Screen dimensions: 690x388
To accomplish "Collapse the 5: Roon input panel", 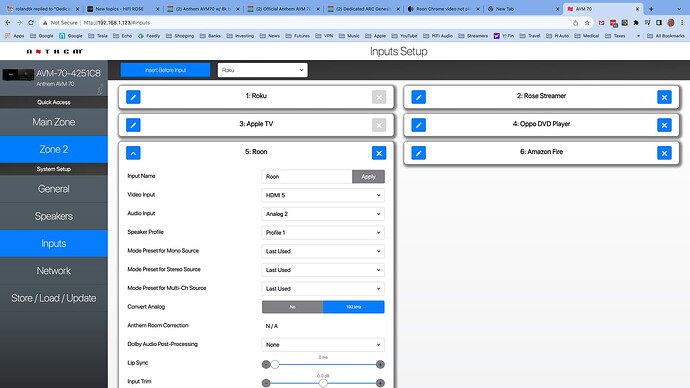I will [x=133, y=153].
